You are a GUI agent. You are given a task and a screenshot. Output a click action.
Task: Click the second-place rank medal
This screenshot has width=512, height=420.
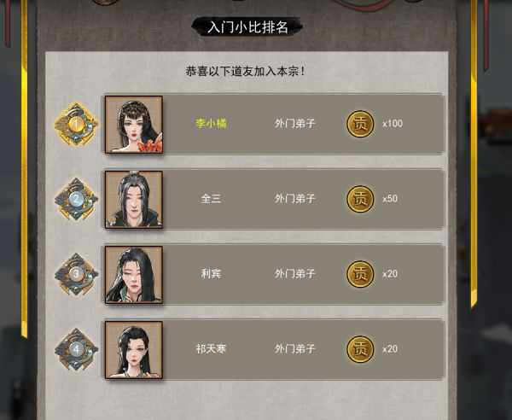click(76, 199)
